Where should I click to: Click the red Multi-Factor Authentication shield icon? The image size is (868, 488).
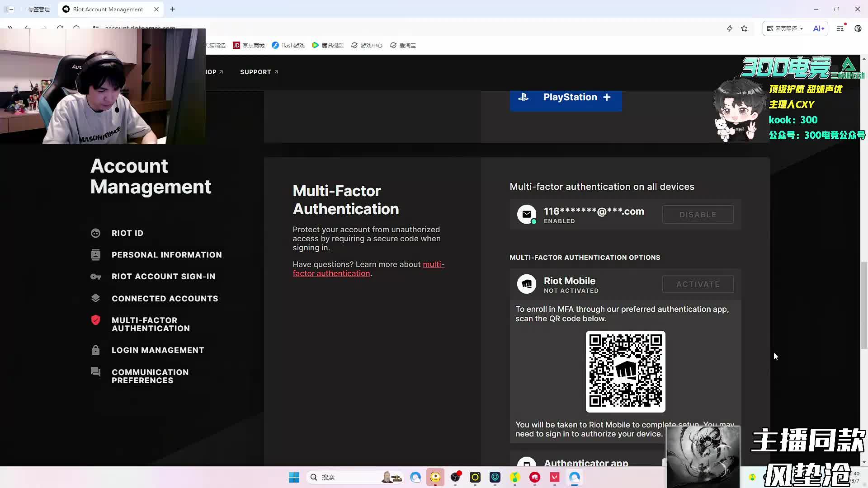coord(95,320)
